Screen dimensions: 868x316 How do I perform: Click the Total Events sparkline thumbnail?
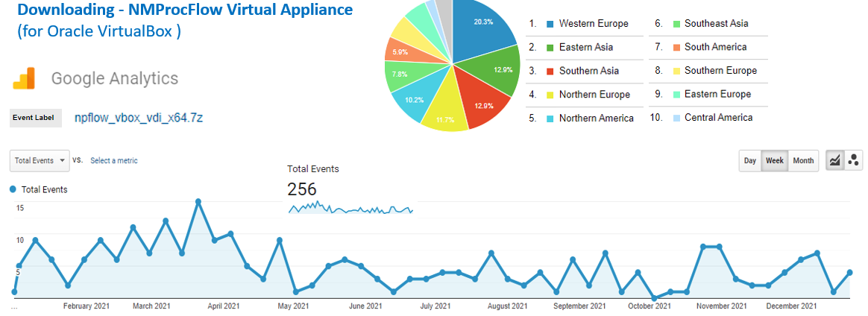point(351,208)
